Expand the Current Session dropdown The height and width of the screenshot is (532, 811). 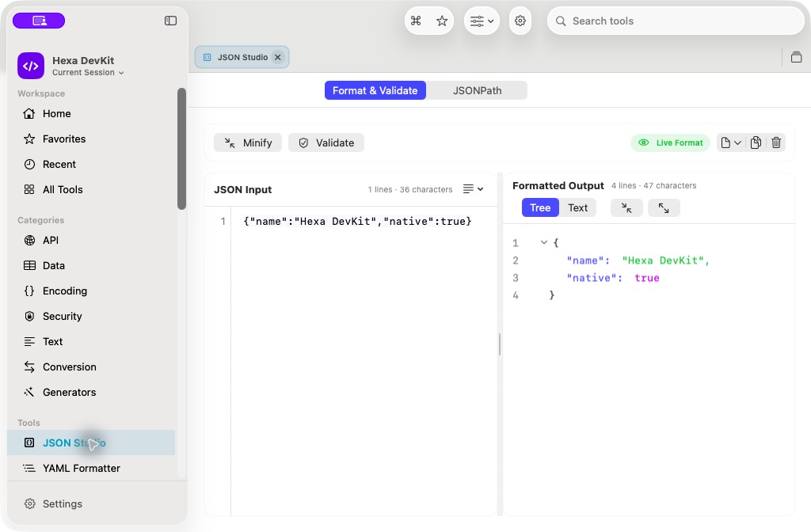click(x=88, y=73)
